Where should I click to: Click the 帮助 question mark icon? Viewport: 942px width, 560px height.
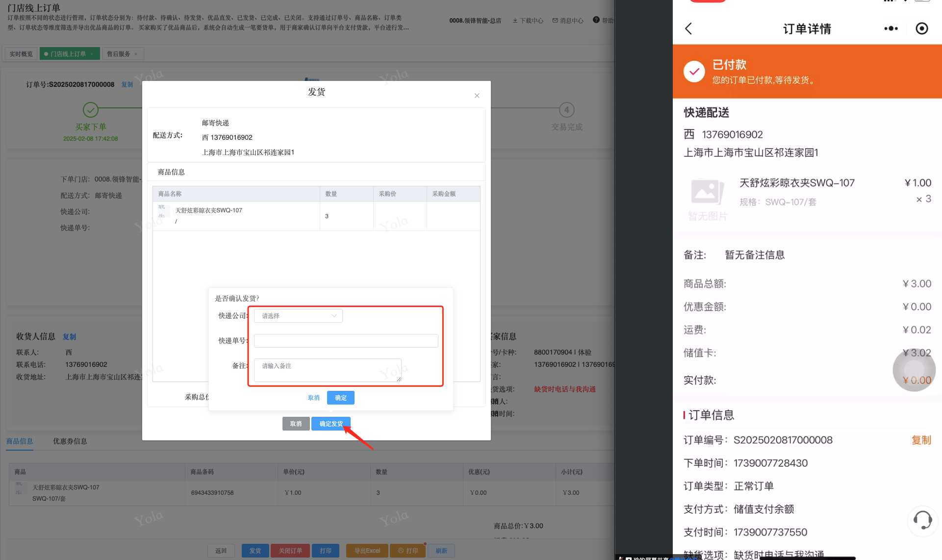596,20
